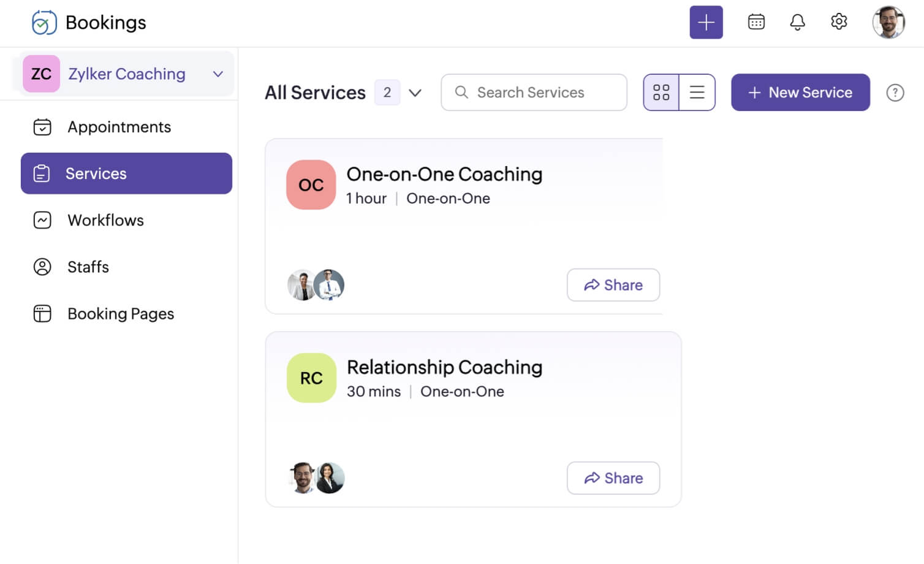This screenshot has height=564, width=924.
Task: Click the One-on-One Coaching staff avatars
Action: click(x=316, y=284)
